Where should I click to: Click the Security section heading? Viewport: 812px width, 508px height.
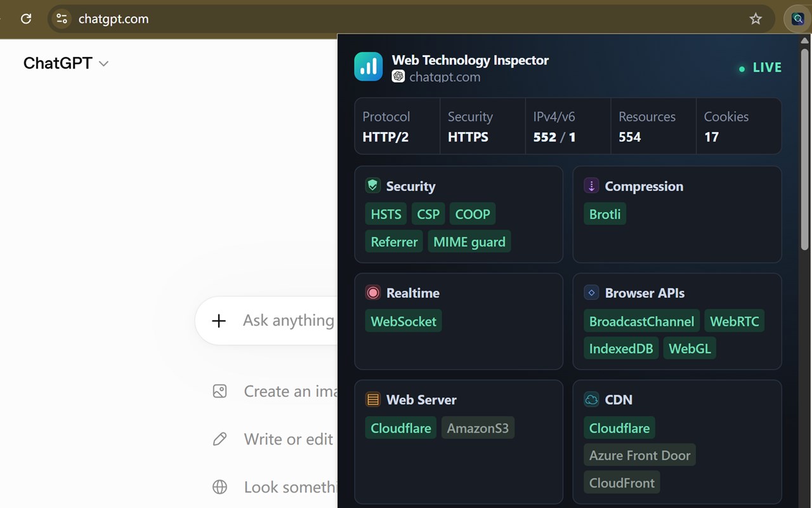click(410, 186)
